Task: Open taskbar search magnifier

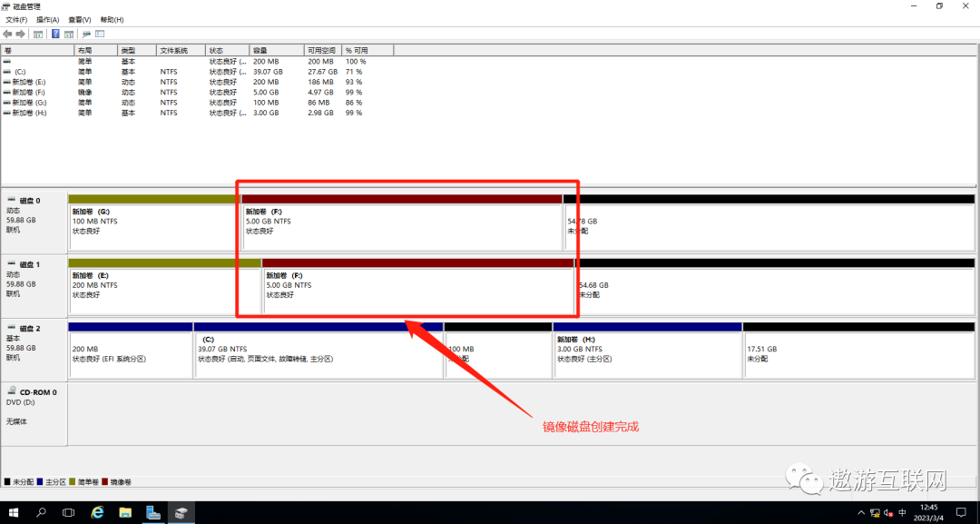Action: coord(41,513)
